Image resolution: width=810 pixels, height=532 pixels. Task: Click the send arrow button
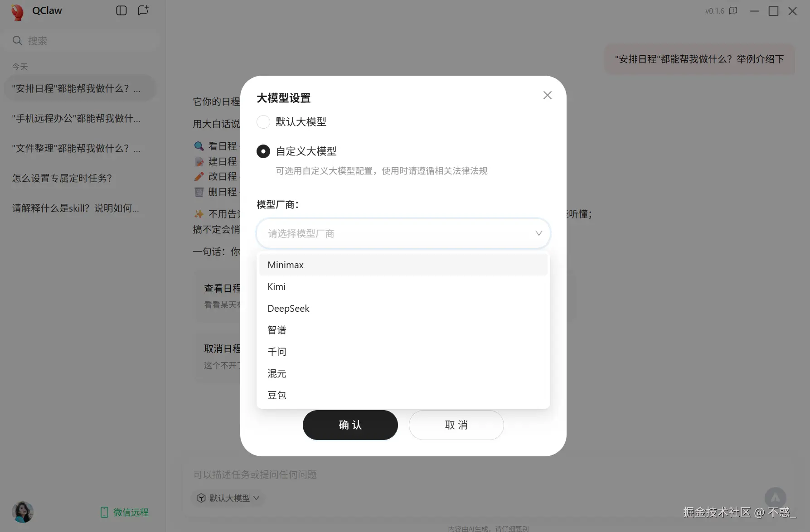click(776, 498)
